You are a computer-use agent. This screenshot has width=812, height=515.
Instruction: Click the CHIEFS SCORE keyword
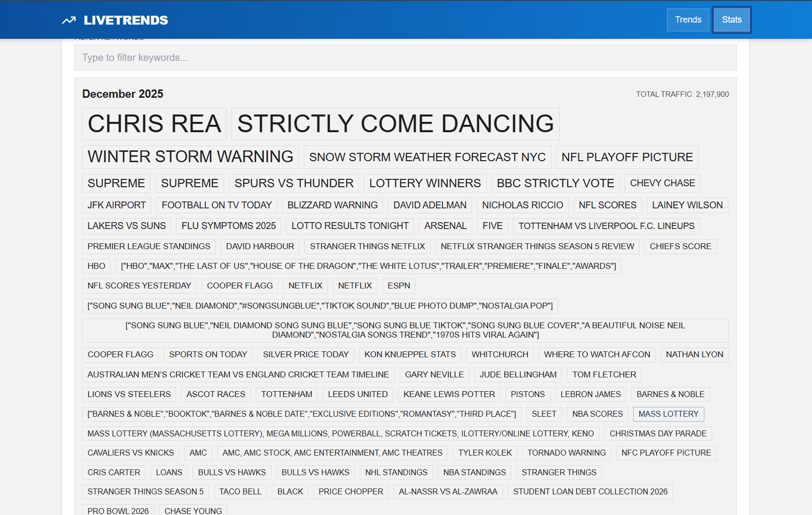tap(680, 247)
